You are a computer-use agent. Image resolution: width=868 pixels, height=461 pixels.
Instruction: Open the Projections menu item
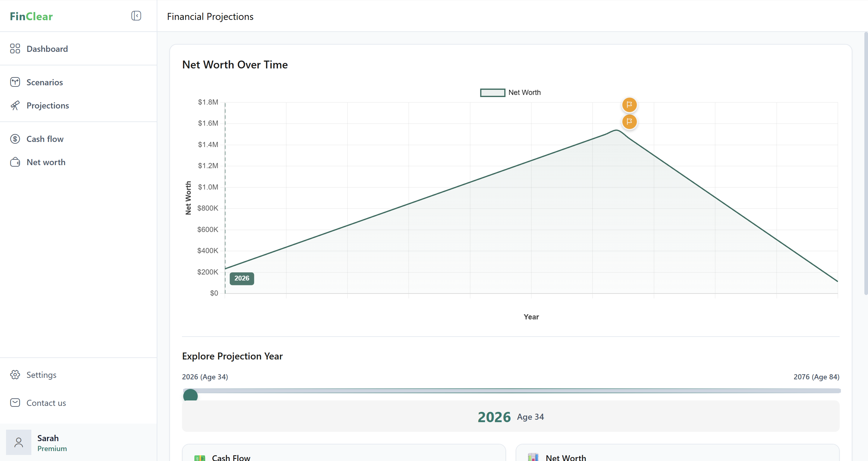48,105
